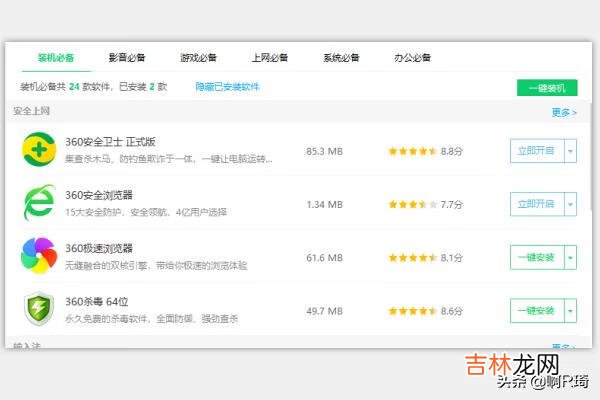This screenshot has height=400, width=600.
Task: Click the 360极速浏览器 colorful icon
Action: tap(39, 256)
